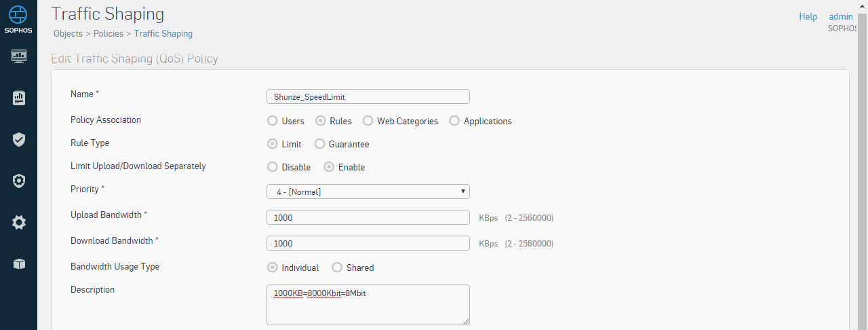Open the cube objects sidebar icon

click(18, 264)
